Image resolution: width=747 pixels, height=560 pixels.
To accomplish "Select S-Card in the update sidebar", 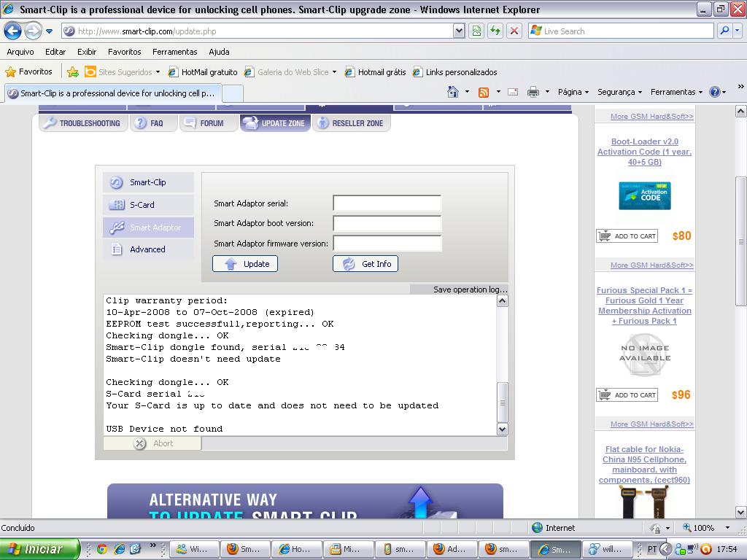I will pos(148,205).
